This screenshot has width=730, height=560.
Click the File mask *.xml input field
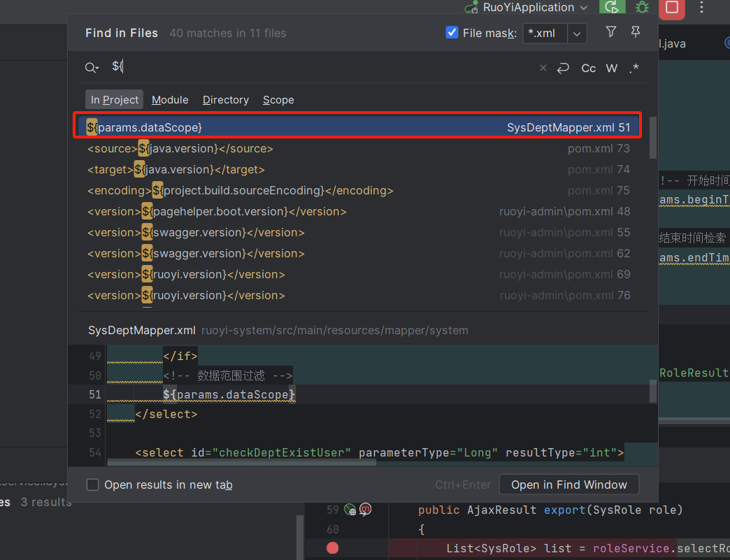pos(545,34)
